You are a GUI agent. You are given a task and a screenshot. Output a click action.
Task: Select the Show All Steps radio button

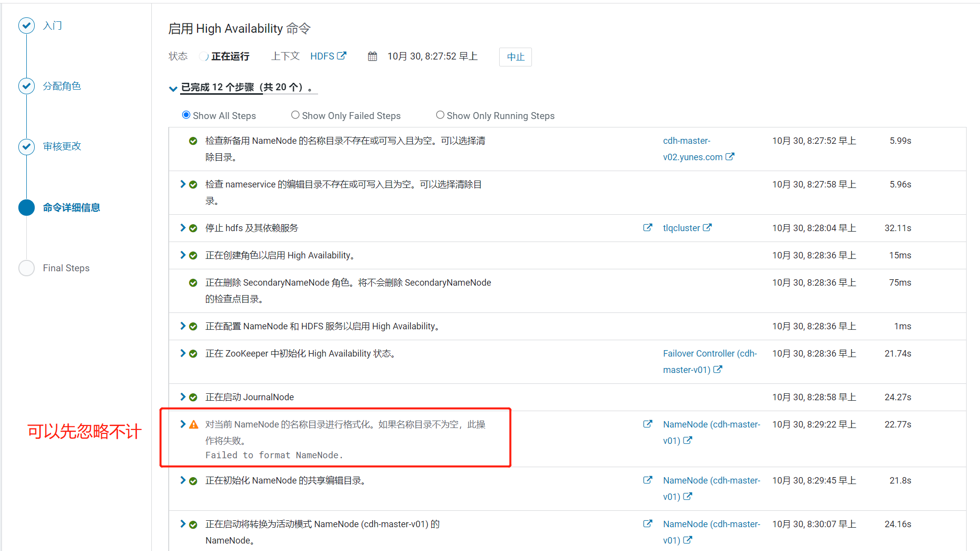pos(186,115)
